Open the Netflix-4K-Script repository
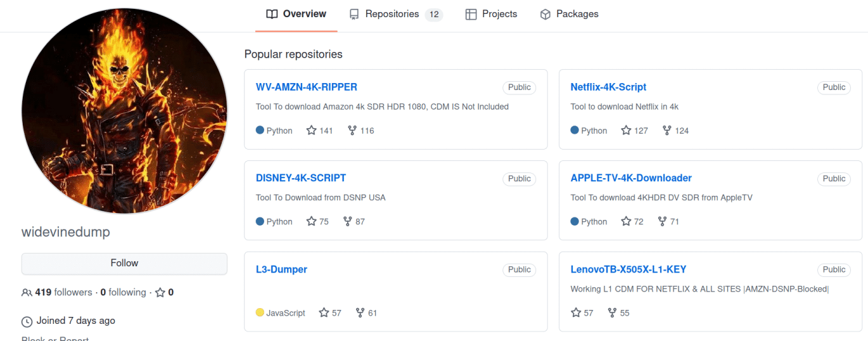Image resolution: width=868 pixels, height=341 pixels. tap(608, 87)
